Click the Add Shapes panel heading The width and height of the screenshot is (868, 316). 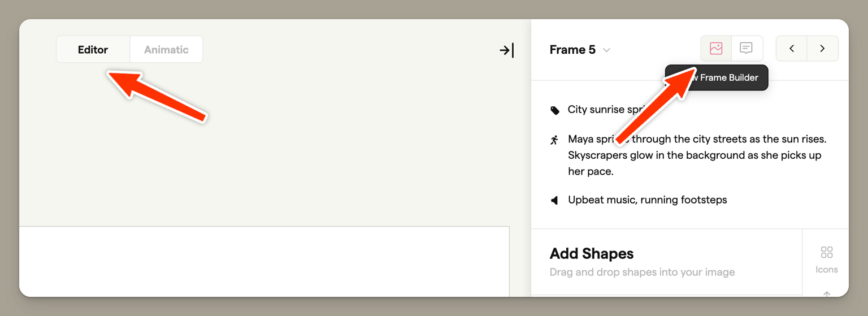pos(591,253)
